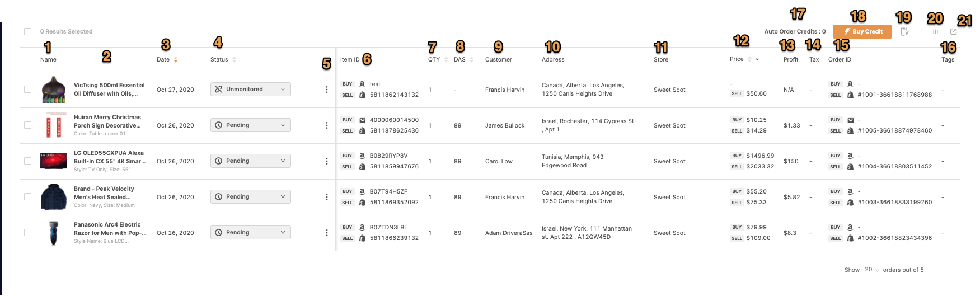This screenshot has height=296, width=980.
Task: Click the Buy Credit button
Action: coord(862,31)
